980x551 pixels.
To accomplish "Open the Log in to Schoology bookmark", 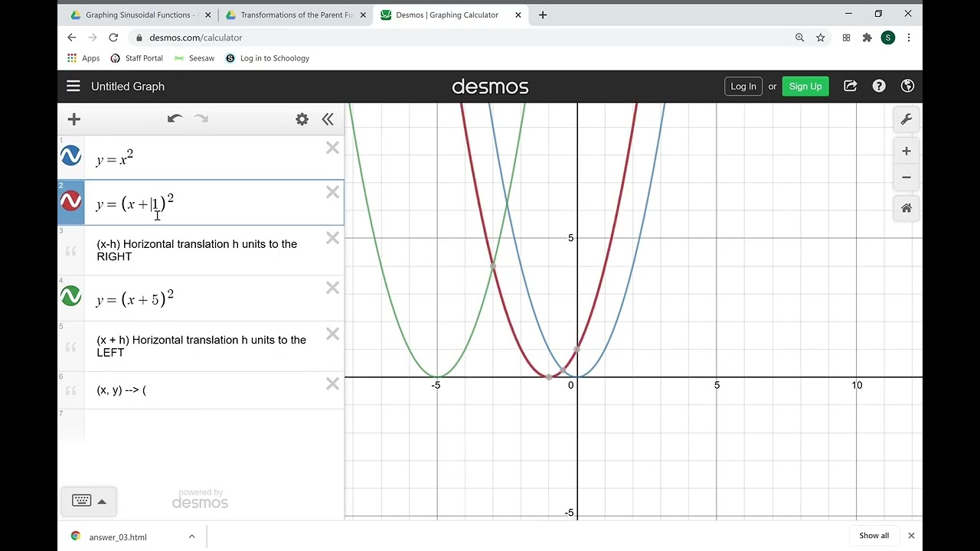I will point(267,58).
